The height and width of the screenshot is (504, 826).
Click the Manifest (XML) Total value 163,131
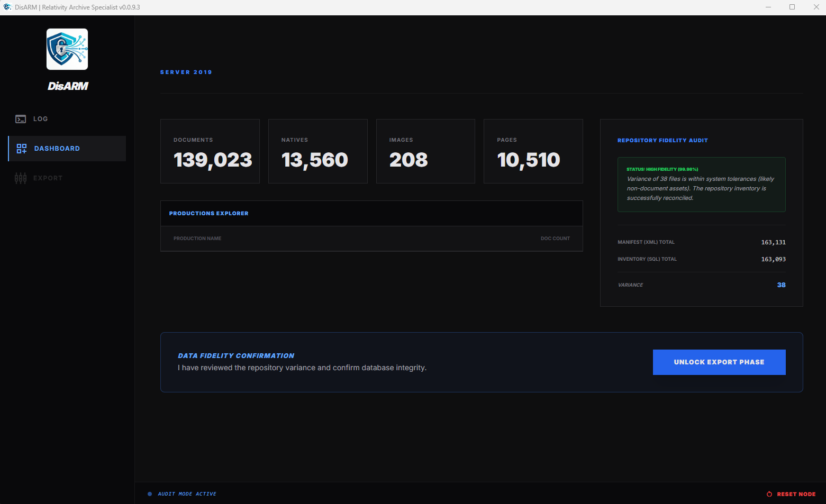774,242
